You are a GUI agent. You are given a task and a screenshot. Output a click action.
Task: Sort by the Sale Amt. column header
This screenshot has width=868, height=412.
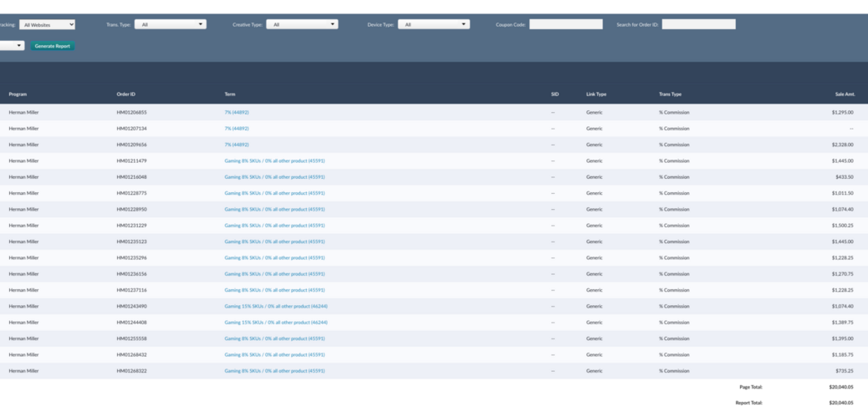845,94
